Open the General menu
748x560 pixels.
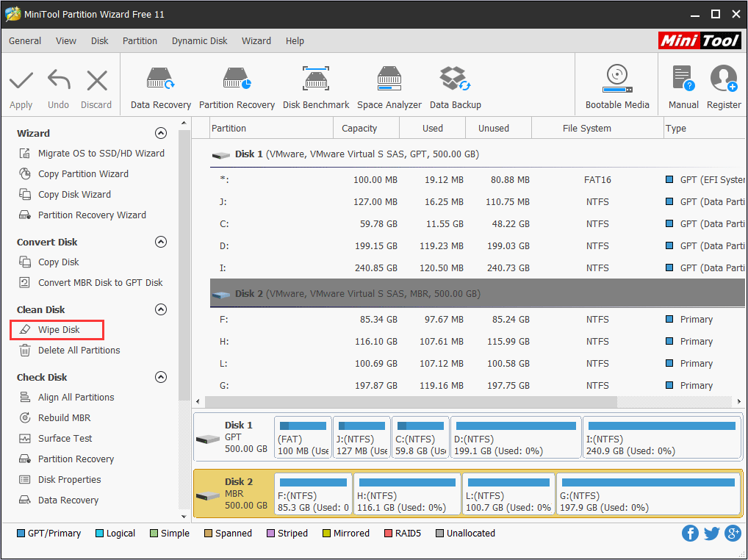[25, 41]
